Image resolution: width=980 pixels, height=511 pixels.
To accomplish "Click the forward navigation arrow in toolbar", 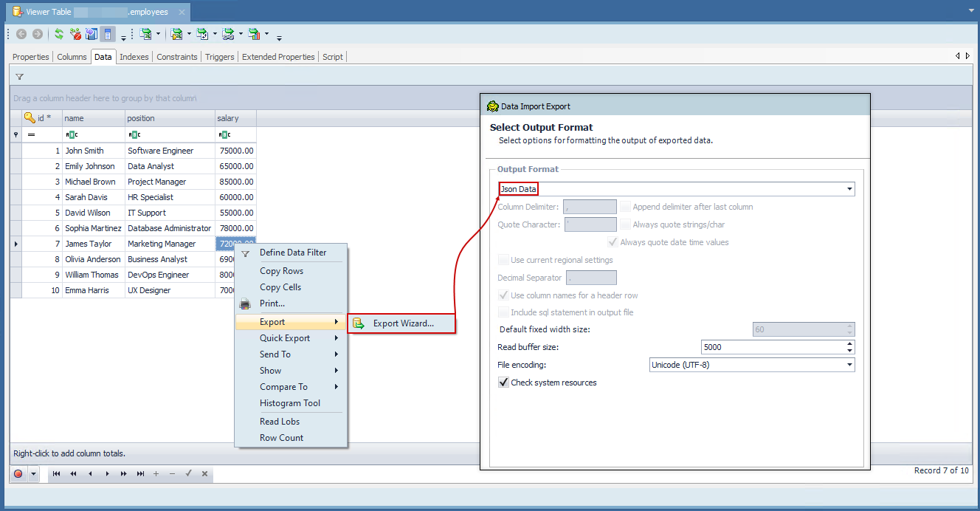I will click(38, 34).
